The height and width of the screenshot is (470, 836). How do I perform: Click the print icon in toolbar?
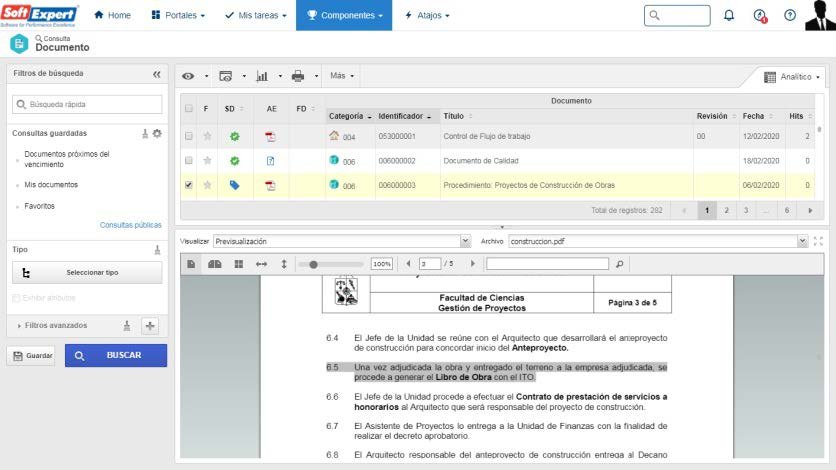(298, 76)
